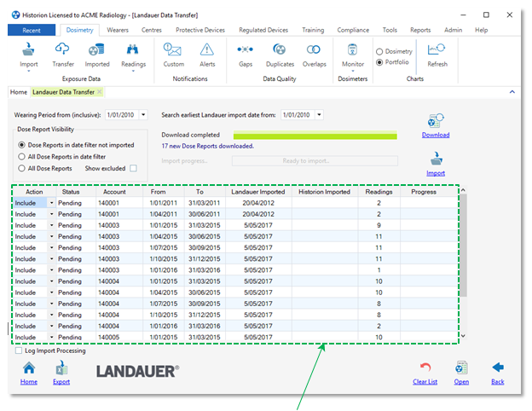Viewport: 532px width, 411px height.
Task: Click the Back blue arrow icon
Action: coord(498,368)
